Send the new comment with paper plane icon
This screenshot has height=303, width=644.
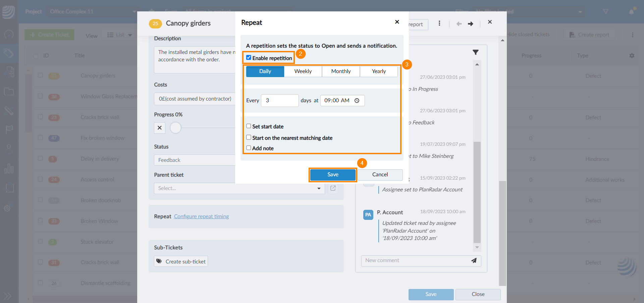[x=474, y=260]
